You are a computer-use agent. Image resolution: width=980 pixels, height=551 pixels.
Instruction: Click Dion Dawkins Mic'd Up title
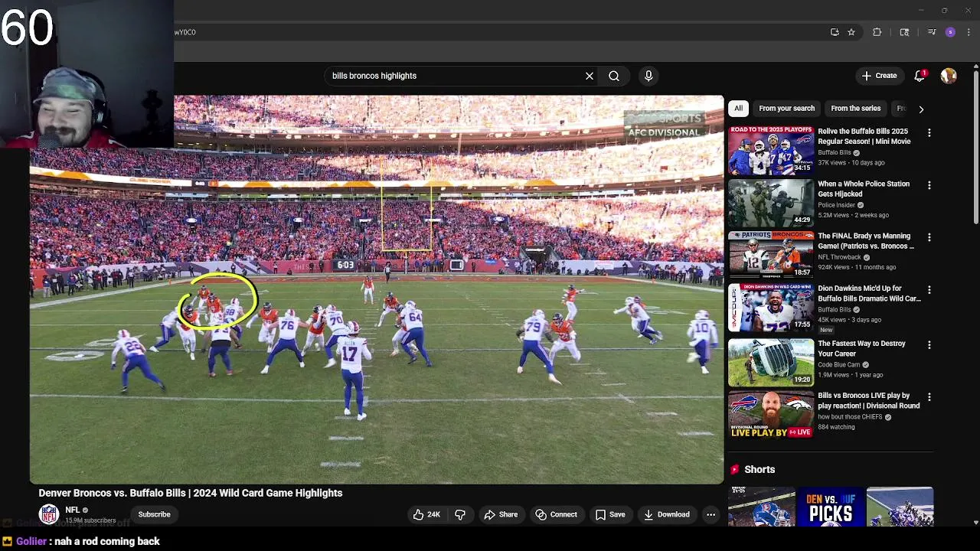869,294
